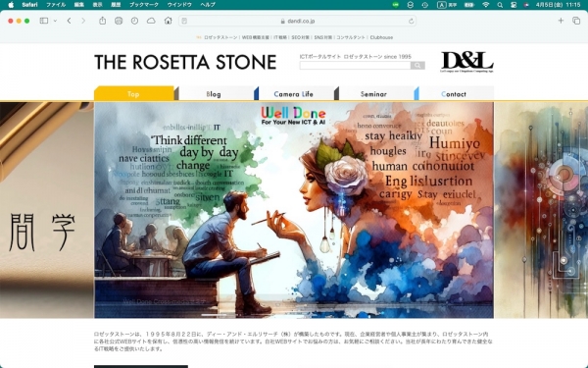Viewport: 588px width, 368px height.
Task: Open the ヘルプ menu
Action: click(208, 5)
